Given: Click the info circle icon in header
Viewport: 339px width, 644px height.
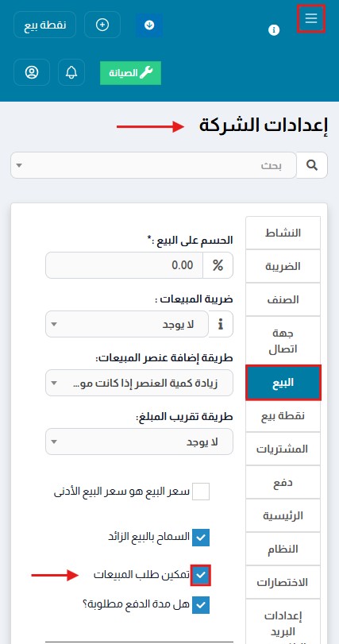Looking at the screenshot, I should [x=274, y=30].
